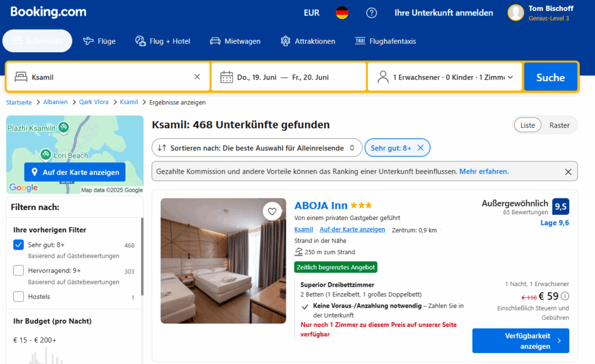Open the Fr., 20. Juni check-out date
The height and width of the screenshot is (364, 595).
tap(310, 77)
